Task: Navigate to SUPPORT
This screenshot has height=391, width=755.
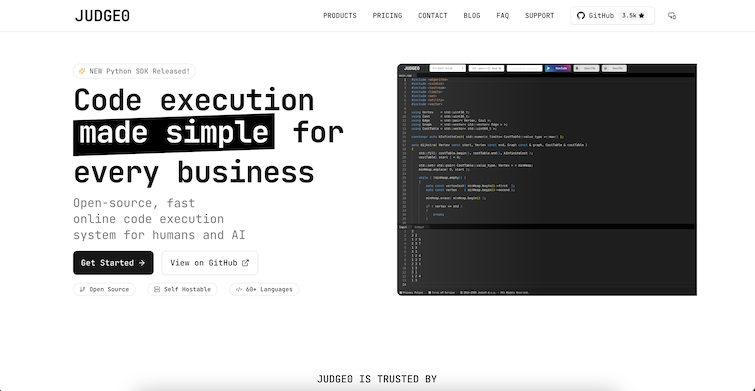Action: 539,16
